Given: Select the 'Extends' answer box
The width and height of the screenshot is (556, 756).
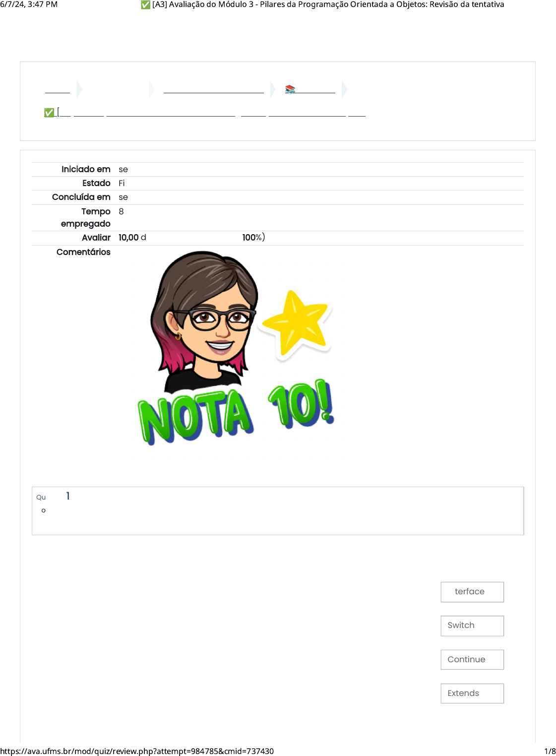Looking at the screenshot, I should coord(472,693).
